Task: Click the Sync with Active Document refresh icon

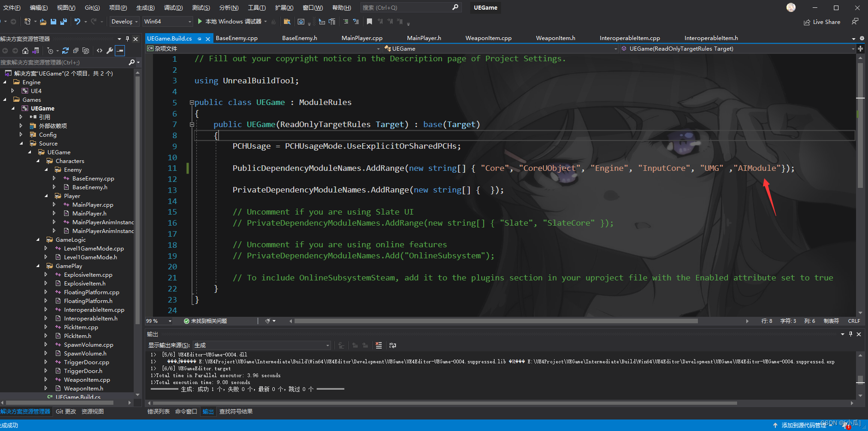Action: [x=65, y=51]
